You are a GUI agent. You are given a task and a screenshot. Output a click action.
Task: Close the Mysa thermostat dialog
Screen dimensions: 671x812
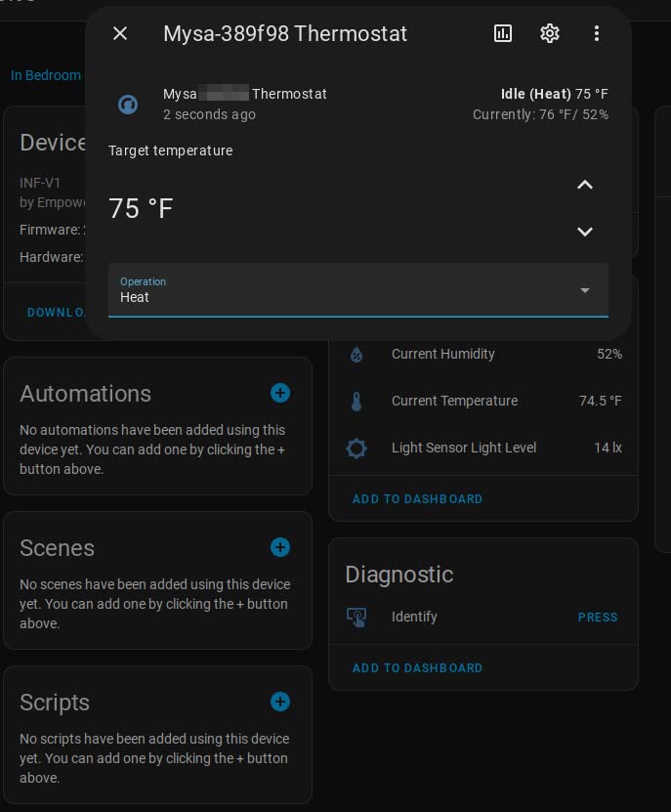pyautogui.click(x=120, y=33)
